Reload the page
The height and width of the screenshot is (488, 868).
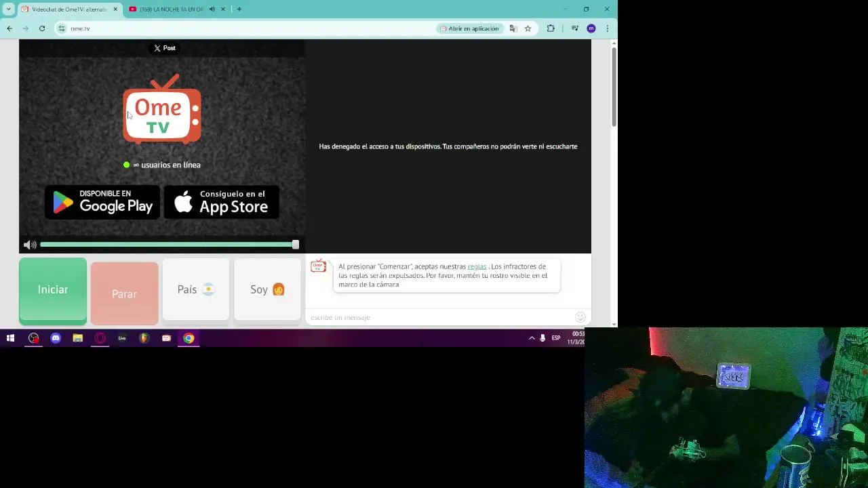pos(42,28)
